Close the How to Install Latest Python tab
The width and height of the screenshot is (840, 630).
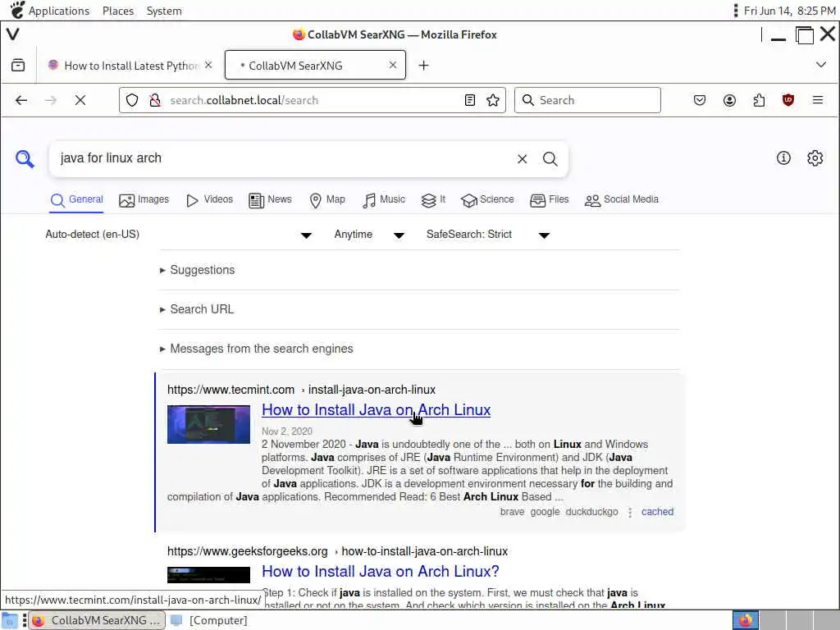point(208,65)
